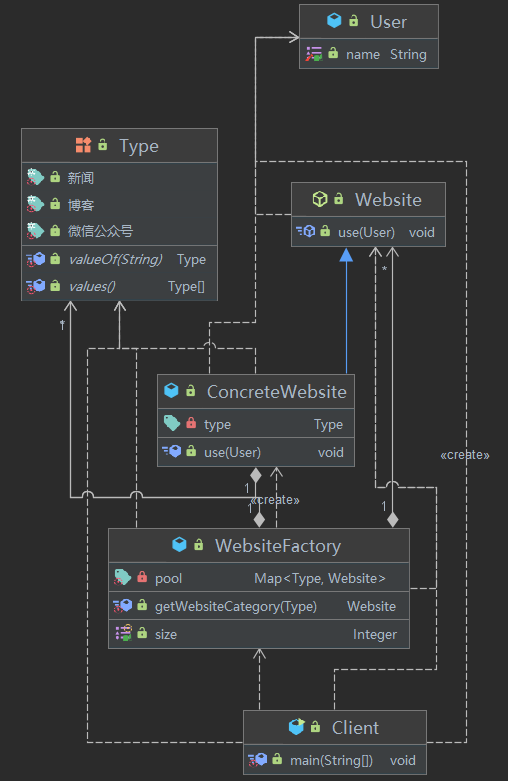Image resolution: width=508 pixels, height=781 pixels.
Task: Click the Type enum icon
Action: [83, 145]
